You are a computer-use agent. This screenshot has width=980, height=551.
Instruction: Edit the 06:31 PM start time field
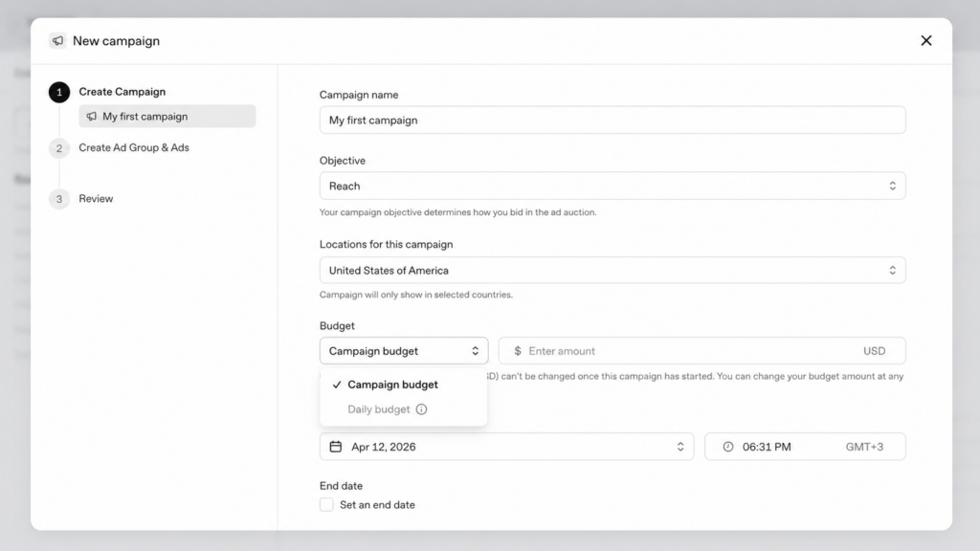(x=805, y=447)
